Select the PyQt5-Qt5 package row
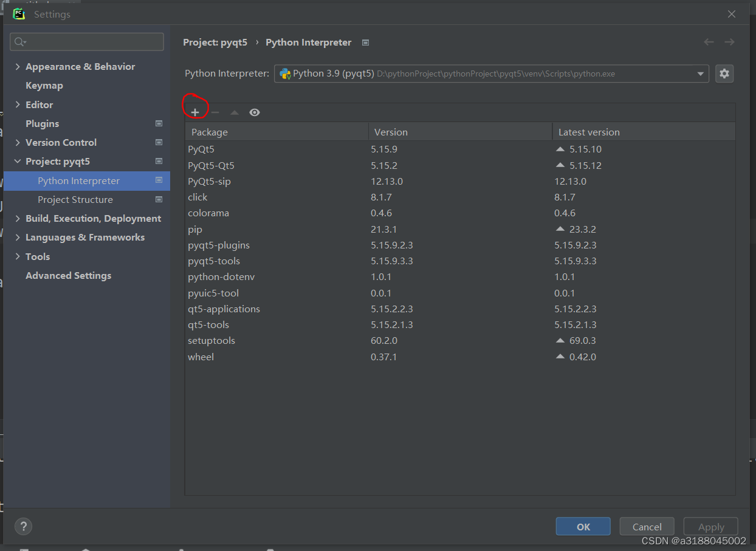 click(460, 165)
